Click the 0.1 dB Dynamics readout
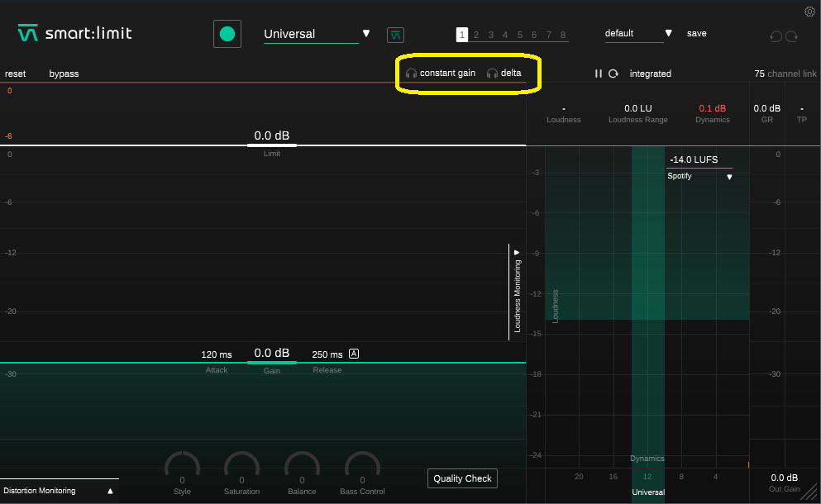 pyautogui.click(x=713, y=108)
